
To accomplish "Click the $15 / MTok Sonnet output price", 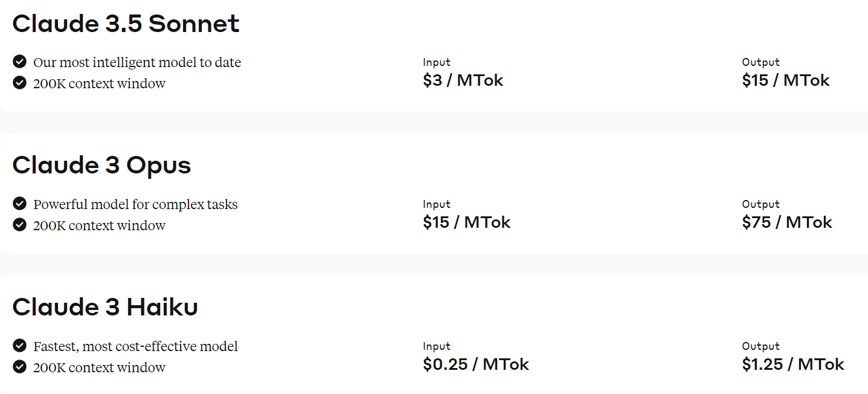I will (x=785, y=80).
